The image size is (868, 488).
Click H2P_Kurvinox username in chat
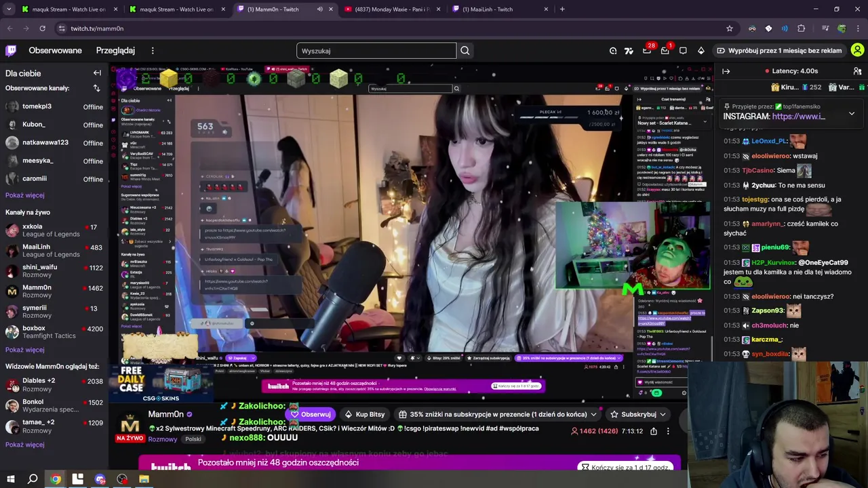772,262
